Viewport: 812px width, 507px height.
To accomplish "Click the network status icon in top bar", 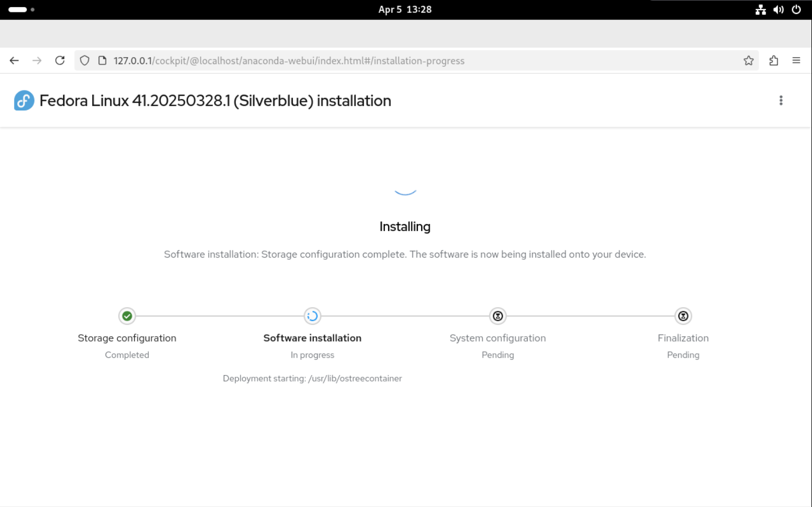I will coord(761,10).
